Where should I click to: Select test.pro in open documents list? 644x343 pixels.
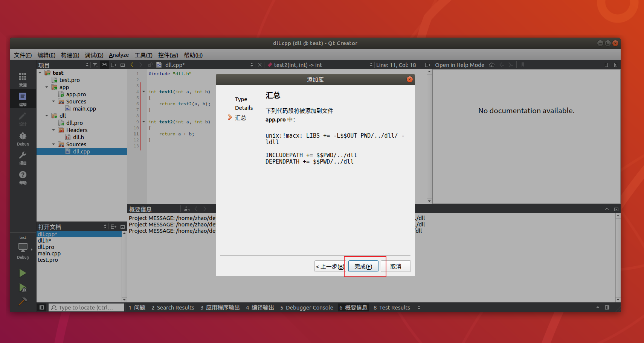pos(48,260)
